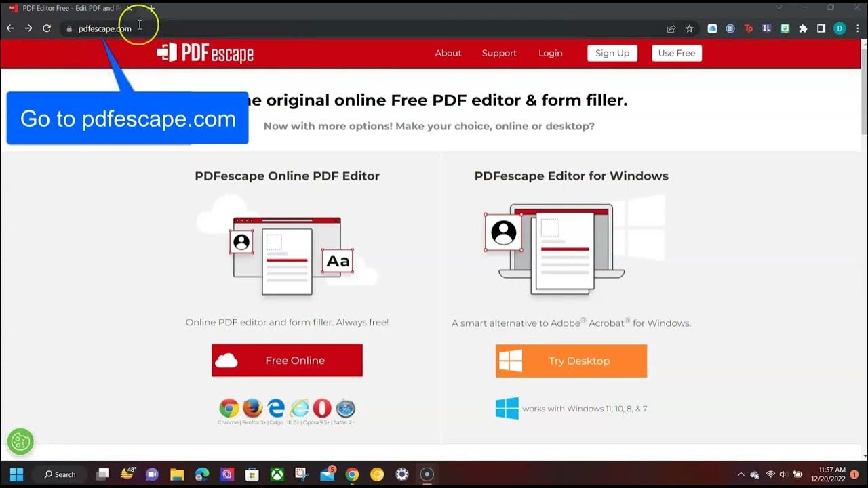Open the About page
The image size is (868, 488).
(x=448, y=53)
